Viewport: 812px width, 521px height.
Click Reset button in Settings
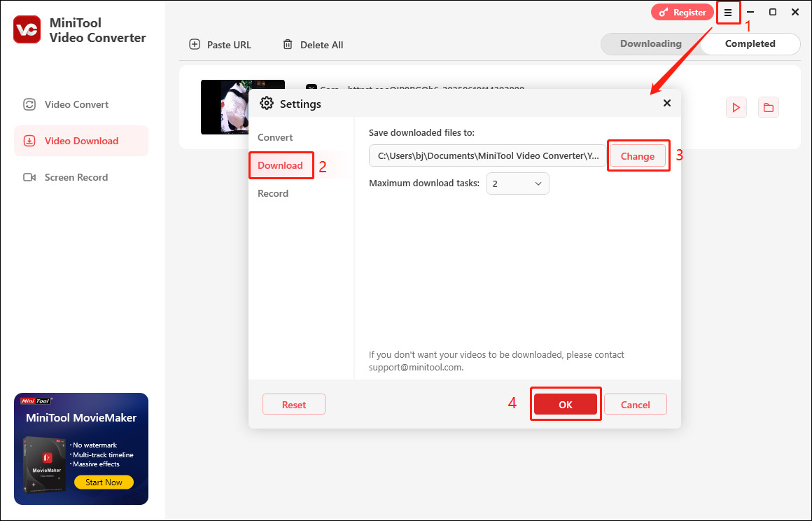click(293, 405)
